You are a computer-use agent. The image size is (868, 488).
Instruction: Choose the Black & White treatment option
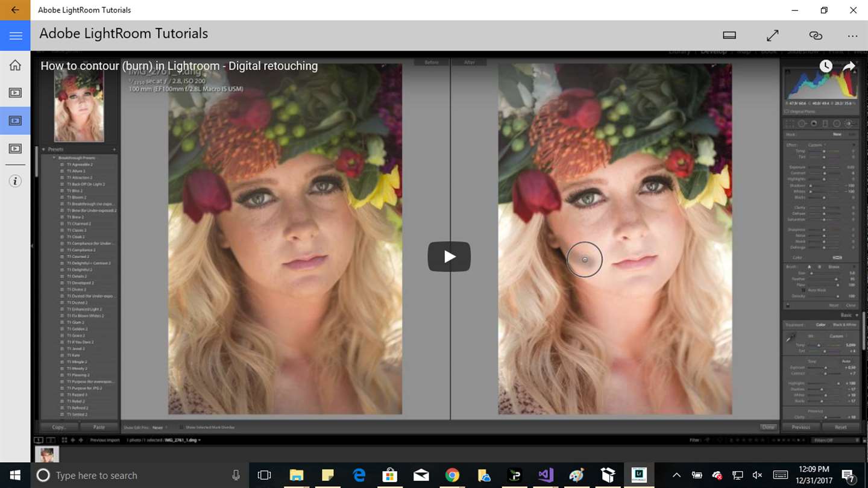coord(844,325)
